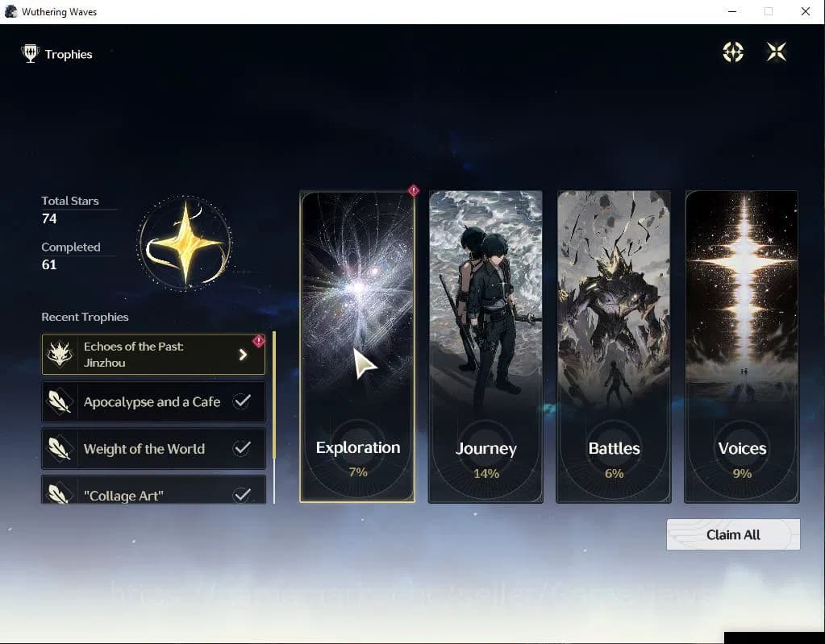Click the feather icon for Weight of the World
Viewport: 825px width, 644px height.
(x=60, y=448)
